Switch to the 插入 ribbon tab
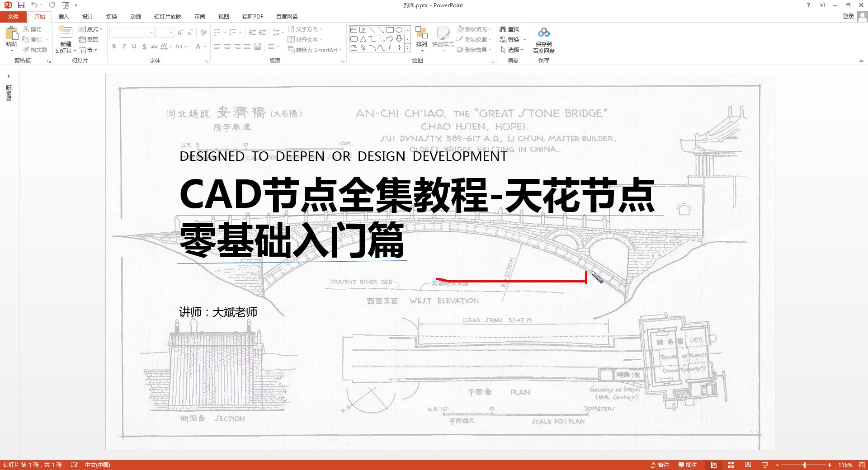The image size is (868, 470). click(x=63, y=16)
